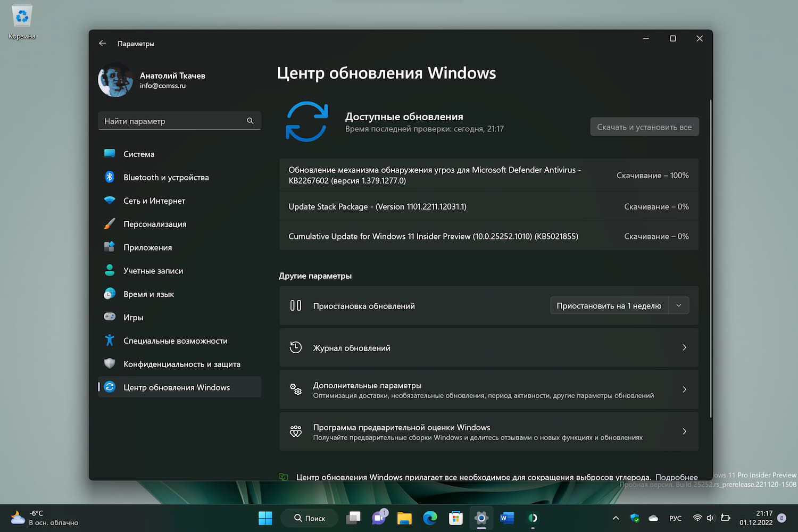Expand Дополнительные параметры with its chevron

click(x=684, y=389)
